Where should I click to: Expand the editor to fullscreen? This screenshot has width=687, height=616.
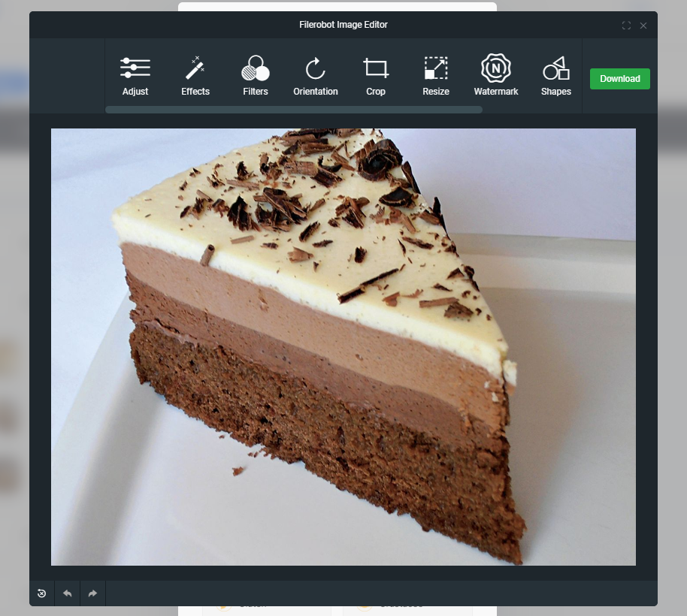(x=626, y=25)
